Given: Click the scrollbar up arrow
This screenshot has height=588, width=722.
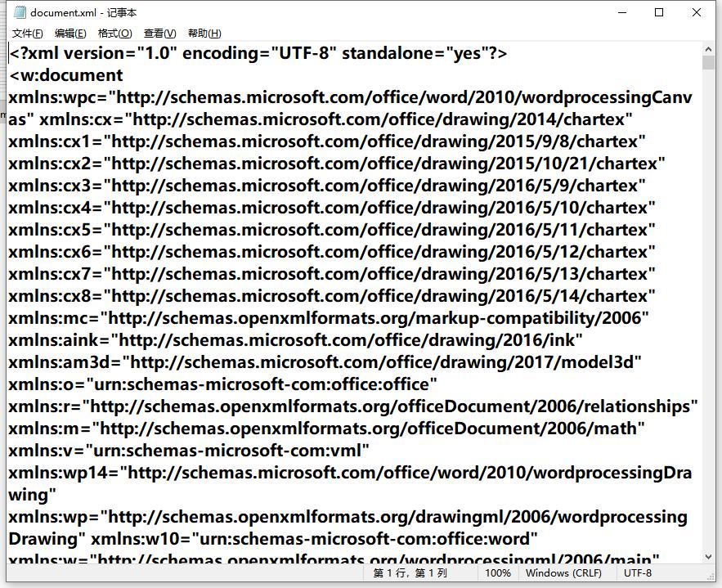Looking at the screenshot, I should click(708, 49).
